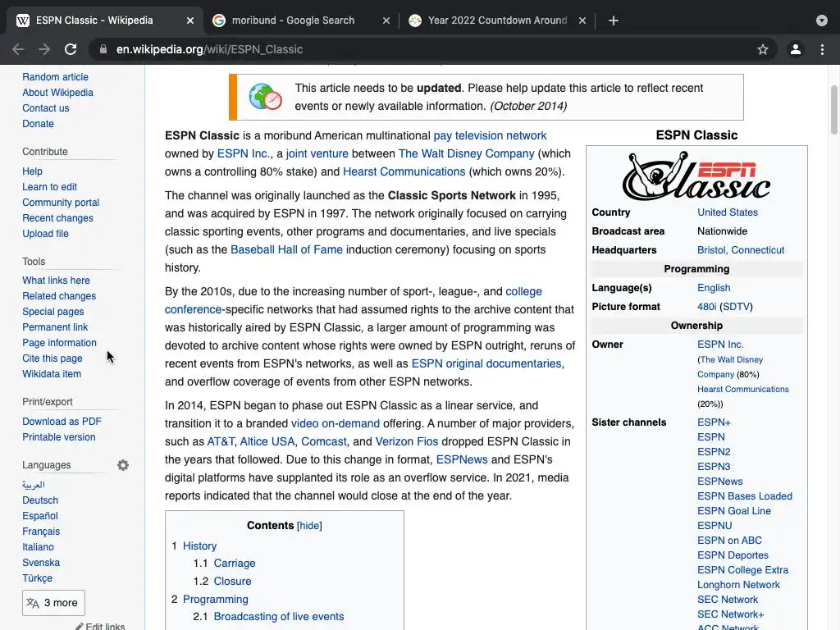Screen dimensions: 840x630
Task: Click the tab search down-arrow button
Action: pyautogui.click(x=822, y=21)
